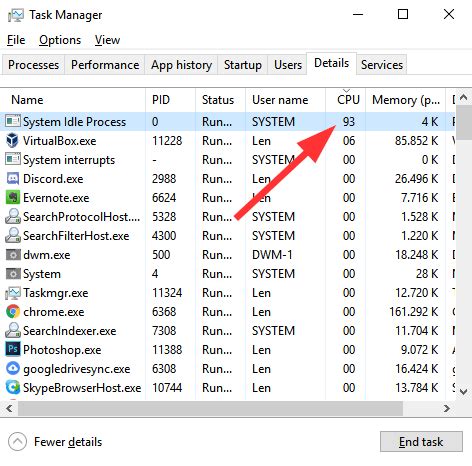Click the Taskmgr.exe process name
The width and height of the screenshot is (472, 466).
(x=56, y=293)
